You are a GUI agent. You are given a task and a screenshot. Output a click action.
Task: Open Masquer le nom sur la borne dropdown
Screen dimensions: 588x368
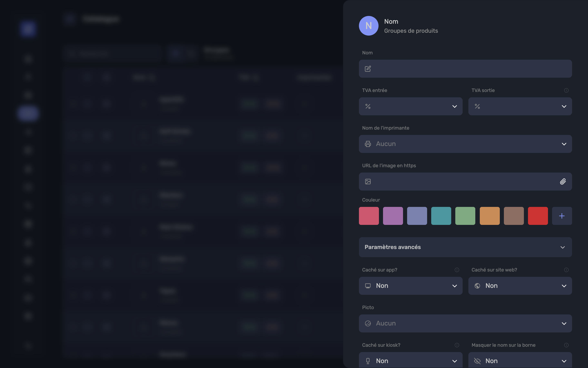coord(520,360)
